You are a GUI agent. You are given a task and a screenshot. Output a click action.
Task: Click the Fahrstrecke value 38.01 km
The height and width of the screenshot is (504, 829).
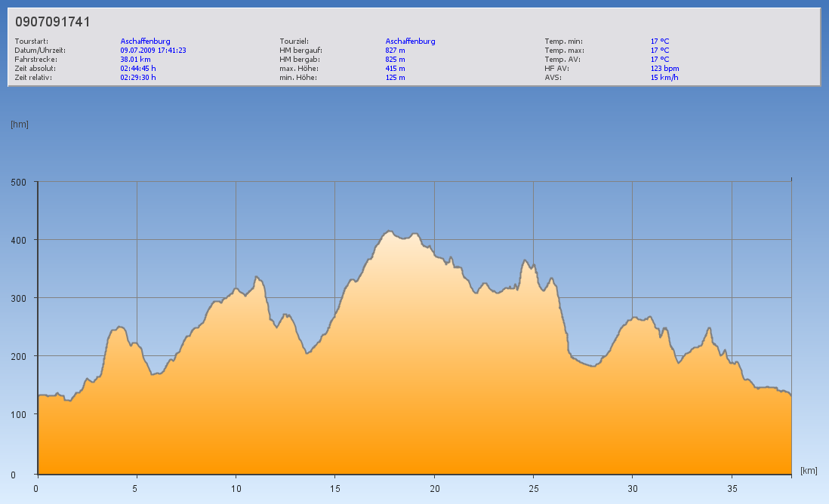[x=135, y=59]
